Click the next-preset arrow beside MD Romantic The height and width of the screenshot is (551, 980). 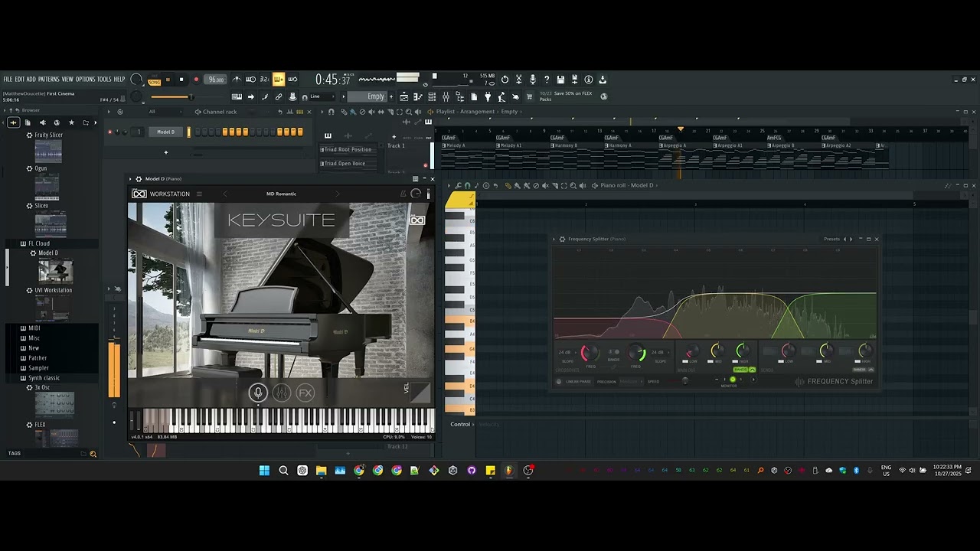point(337,194)
